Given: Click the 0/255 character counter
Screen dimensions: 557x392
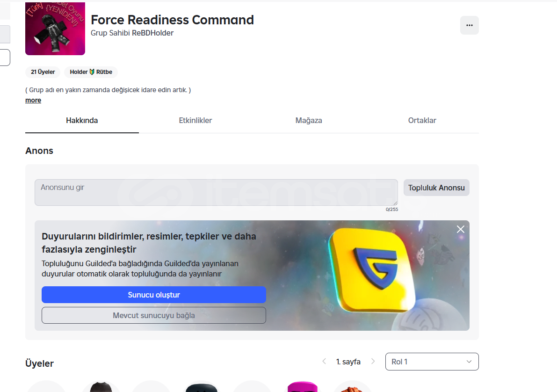Looking at the screenshot, I should click(x=392, y=209).
